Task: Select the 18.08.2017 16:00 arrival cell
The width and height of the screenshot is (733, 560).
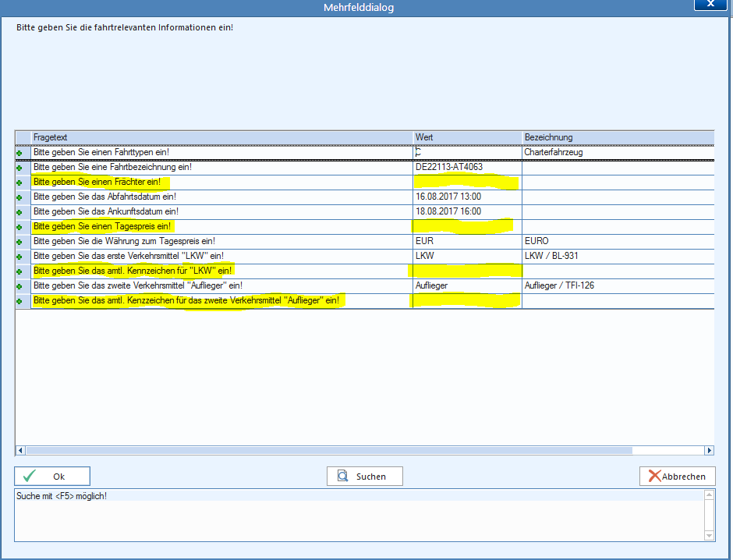Action: (x=467, y=211)
